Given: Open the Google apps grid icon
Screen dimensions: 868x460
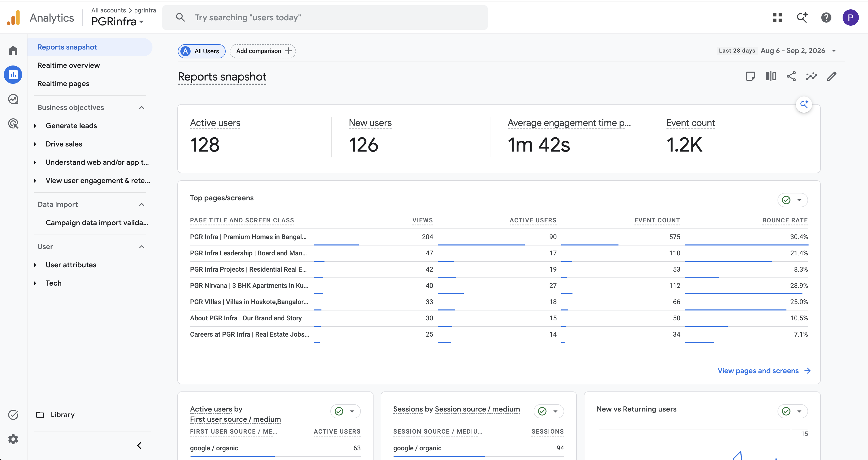Looking at the screenshot, I should point(777,18).
